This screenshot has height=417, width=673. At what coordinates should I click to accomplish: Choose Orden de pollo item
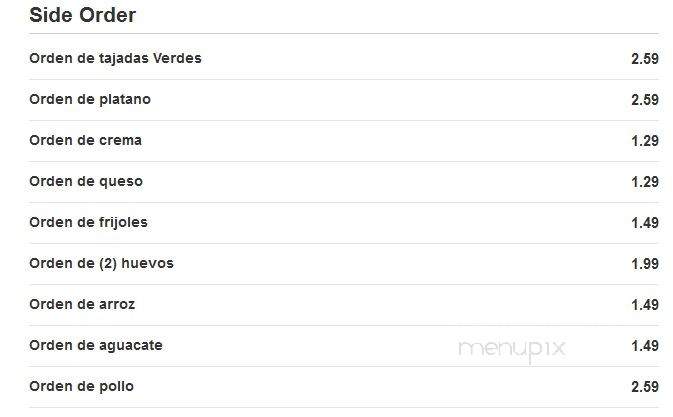pyautogui.click(x=82, y=387)
